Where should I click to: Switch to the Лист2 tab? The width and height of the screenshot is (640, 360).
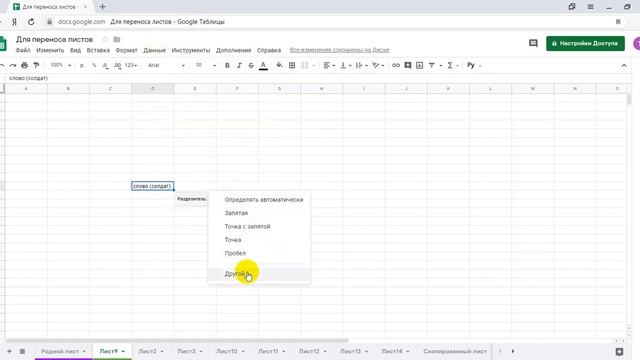(151, 351)
